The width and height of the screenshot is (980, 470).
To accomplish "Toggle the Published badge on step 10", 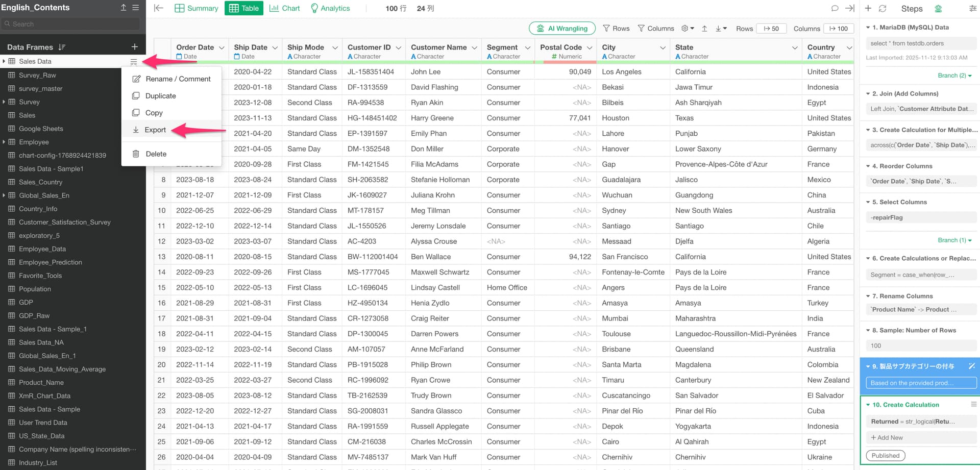I will click(885, 456).
